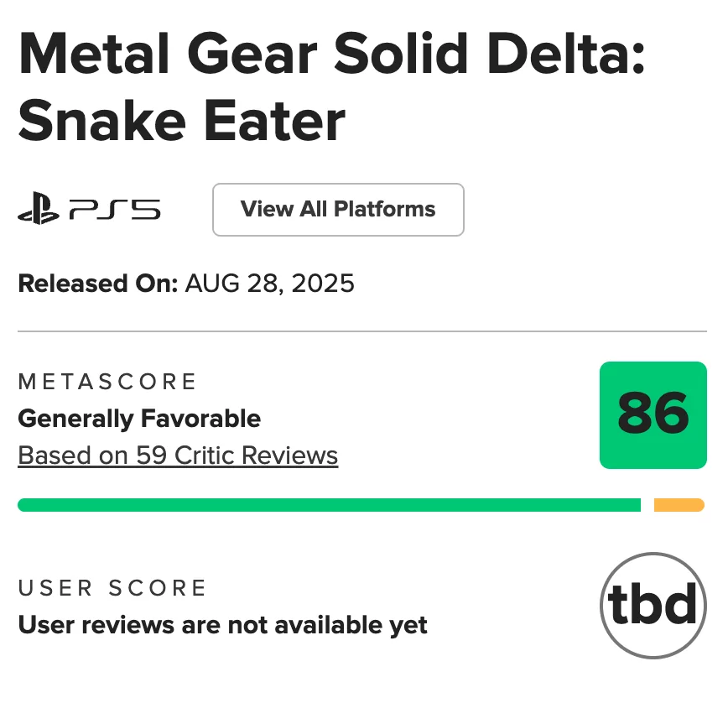
Task: Click the User reviews are not available text
Action: pyautogui.click(x=222, y=625)
